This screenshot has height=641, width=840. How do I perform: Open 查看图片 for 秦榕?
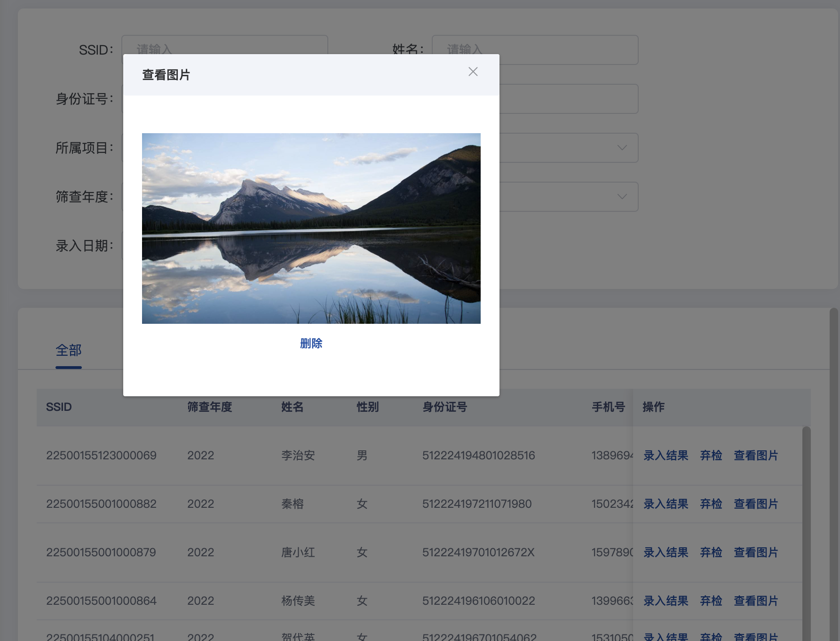tap(756, 504)
